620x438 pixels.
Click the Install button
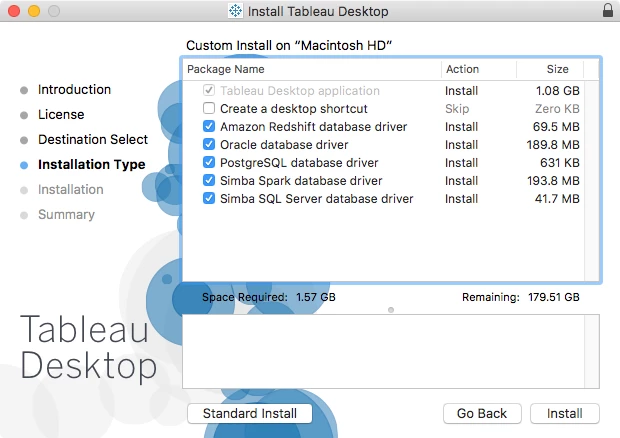click(565, 413)
